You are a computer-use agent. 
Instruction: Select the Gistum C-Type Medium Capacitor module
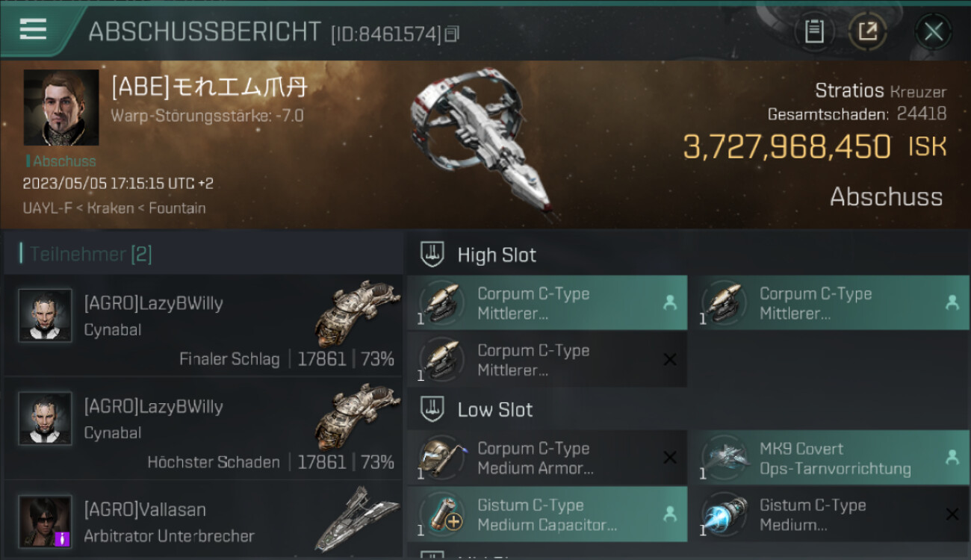(x=547, y=514)
